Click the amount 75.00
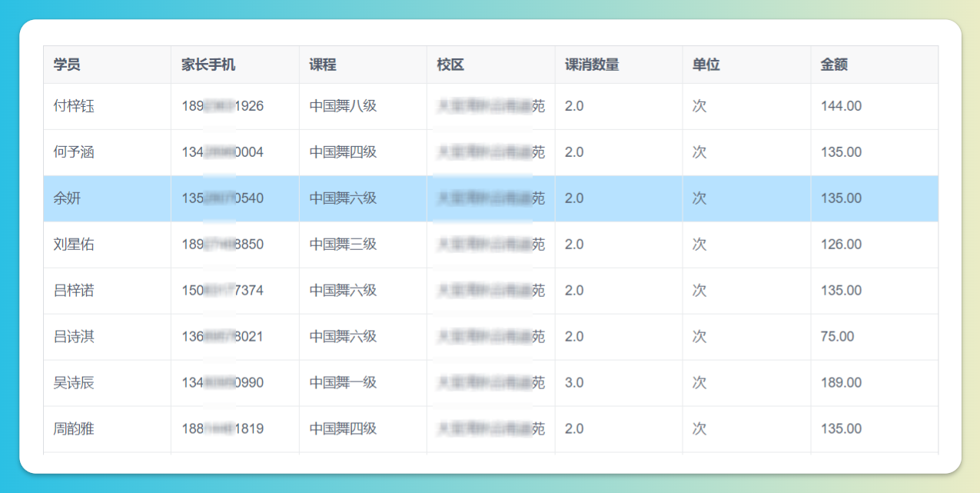The height and width of the screenshot is (493, 980). coord(838,337)
